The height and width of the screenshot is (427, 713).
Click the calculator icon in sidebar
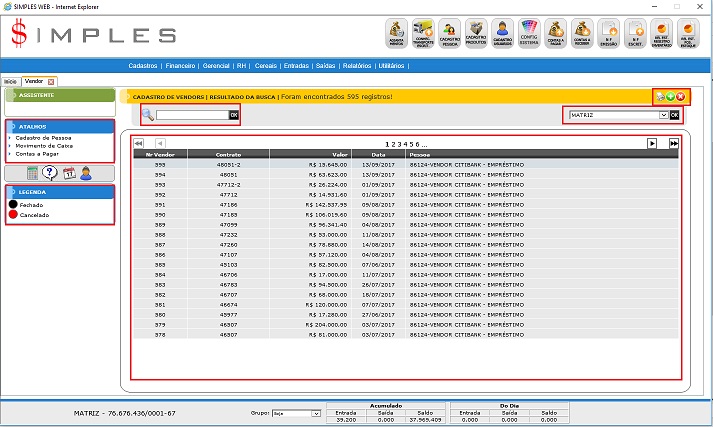32,173
